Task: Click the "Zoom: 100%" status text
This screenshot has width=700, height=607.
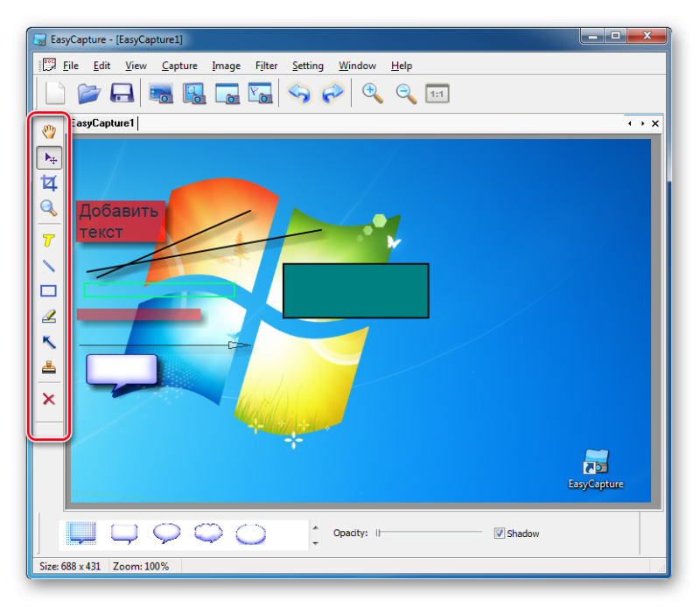Action: (141, 567)
